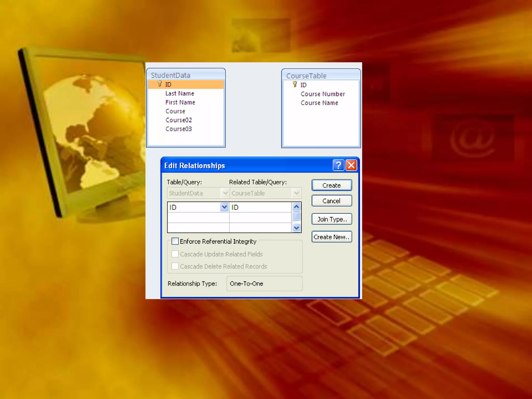This screenshot has width=532, height=399.
Task: Click the CourseTable ID primary key icon
Action: coord(295,84)
